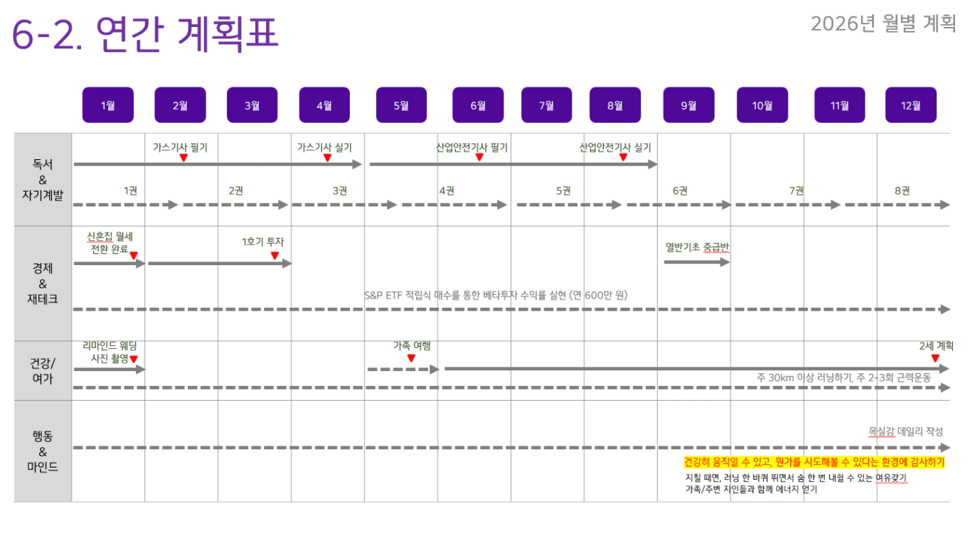Image resolution: width=980 pixels, height=533 pixels.
Task: Click the 1월 month box
Action: 107,105
